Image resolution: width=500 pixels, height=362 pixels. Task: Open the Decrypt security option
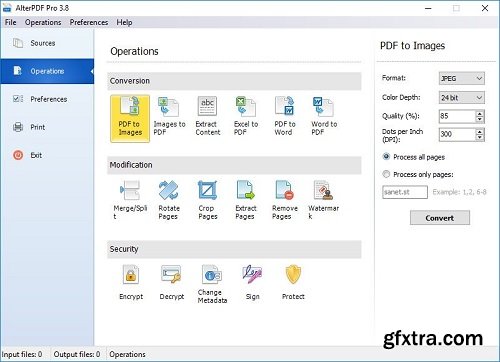click(x=172, y=283)
